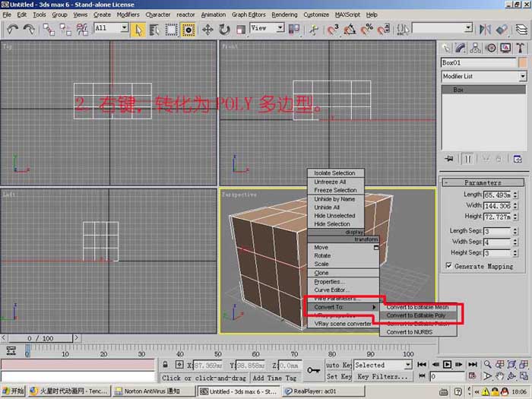Screen dimensions: 532x399
Task: Expand the Modifier List dropdown
Action: tap(523, 76)
